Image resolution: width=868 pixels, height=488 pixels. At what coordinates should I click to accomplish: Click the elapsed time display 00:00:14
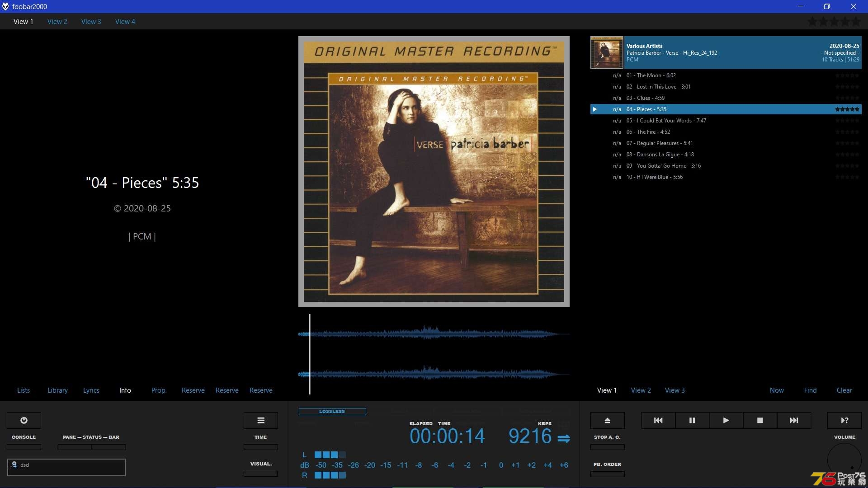(447, 436)
